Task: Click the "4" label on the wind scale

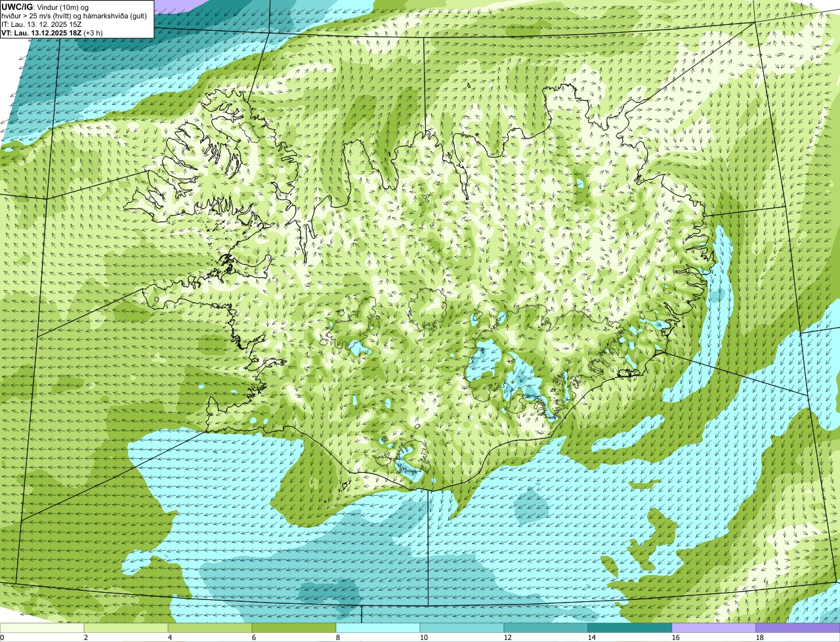Action: (170, 637)
